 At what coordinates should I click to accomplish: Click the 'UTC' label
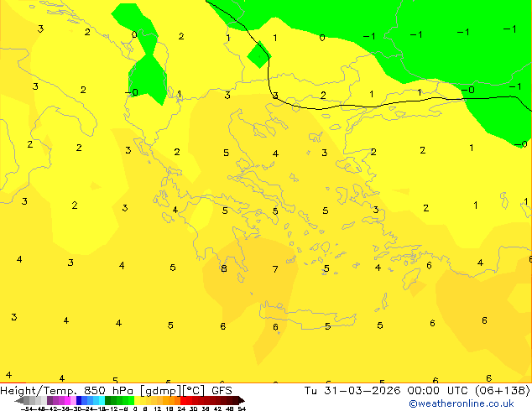pos(459,390)
